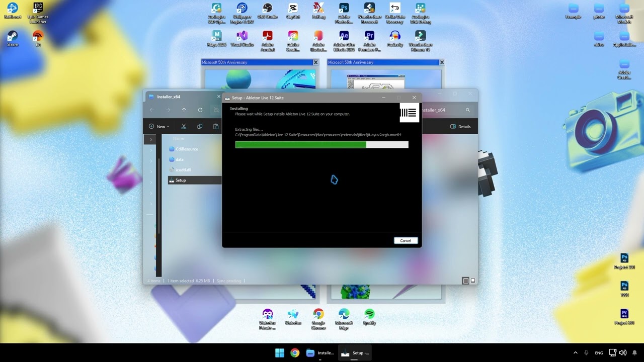Open the Maya 2026 desktop shortcut
The width and height of the screenshot is (644, 362).
click(216, 39)
